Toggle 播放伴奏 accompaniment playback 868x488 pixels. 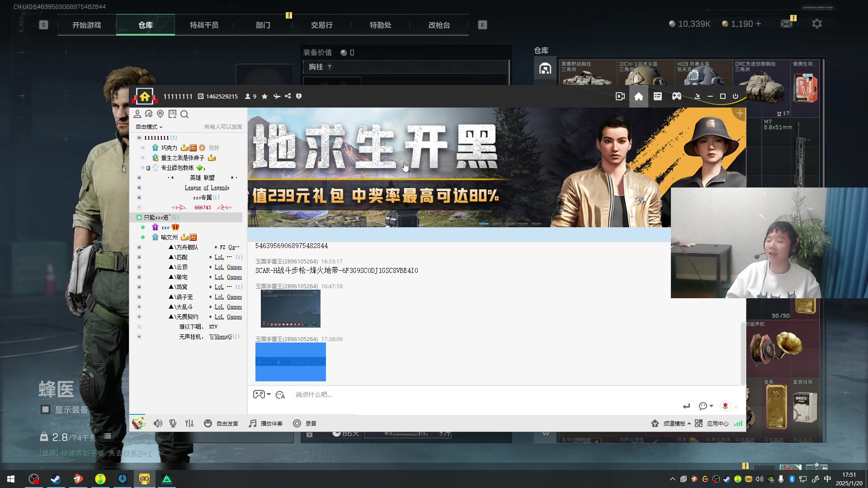(266, 423)
